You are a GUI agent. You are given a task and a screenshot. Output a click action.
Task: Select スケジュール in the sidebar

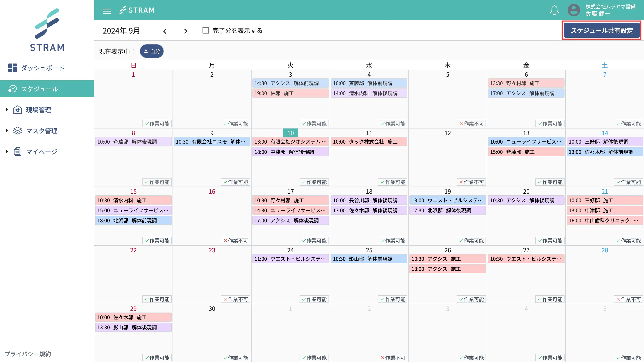point(39,89)
